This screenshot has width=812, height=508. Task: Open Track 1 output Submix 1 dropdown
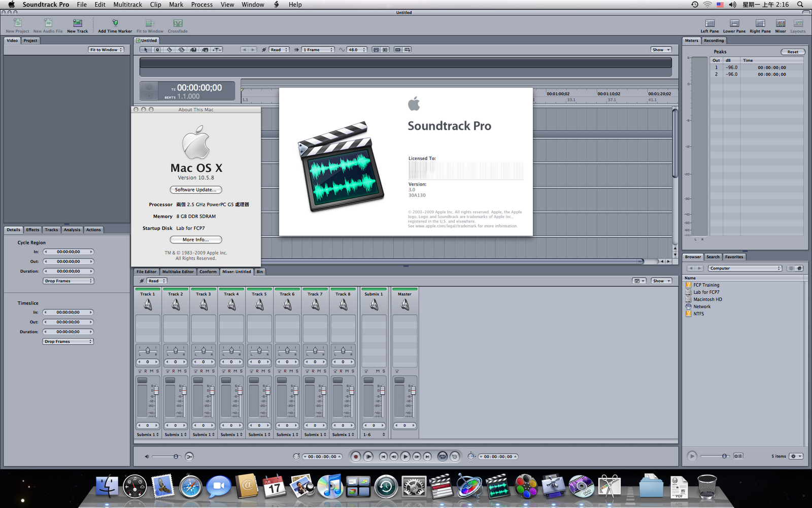148,435
